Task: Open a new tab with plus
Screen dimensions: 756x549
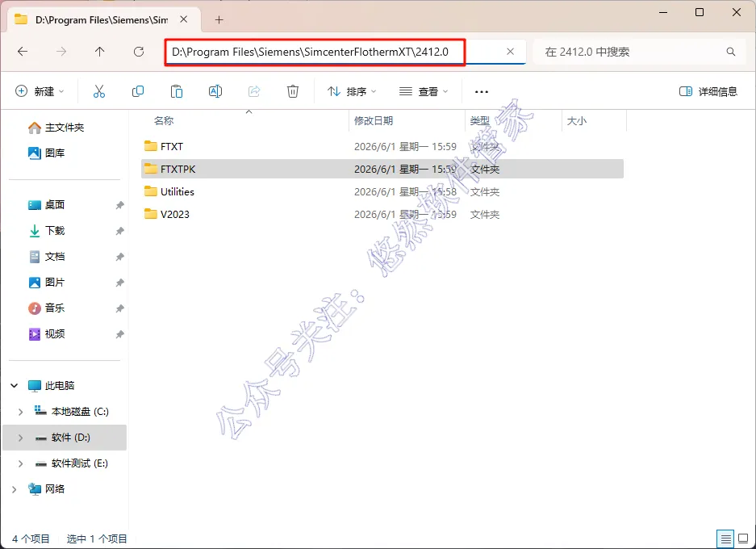Action: tap(219, 19)
